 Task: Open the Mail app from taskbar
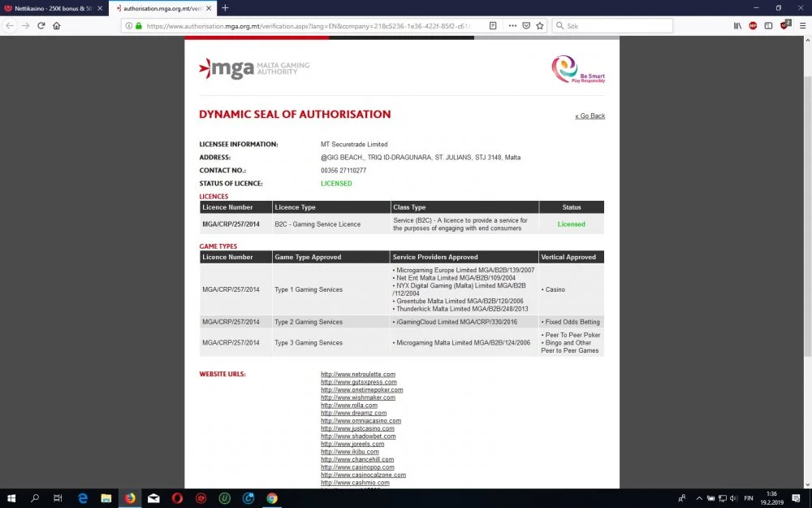(153, 498)
